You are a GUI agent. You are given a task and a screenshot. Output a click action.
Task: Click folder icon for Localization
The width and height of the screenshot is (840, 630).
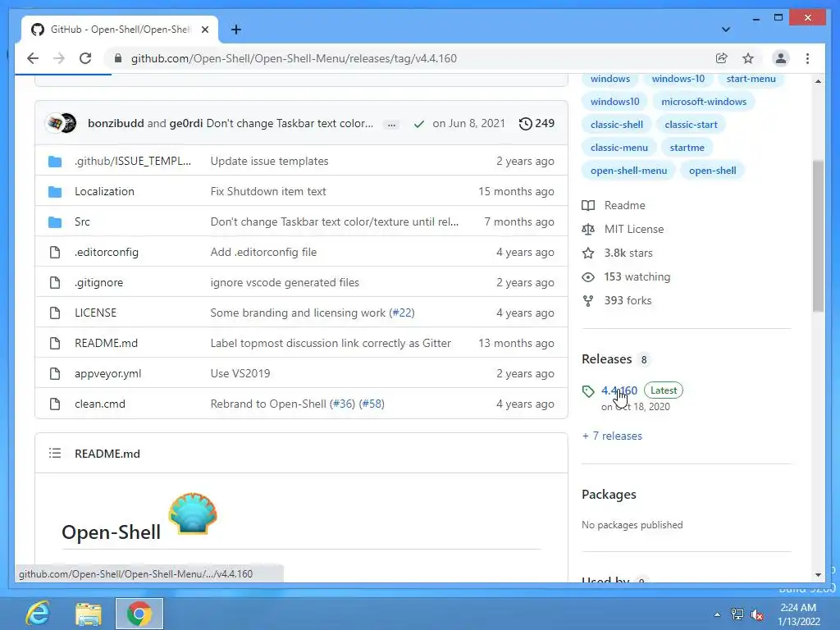55,192
